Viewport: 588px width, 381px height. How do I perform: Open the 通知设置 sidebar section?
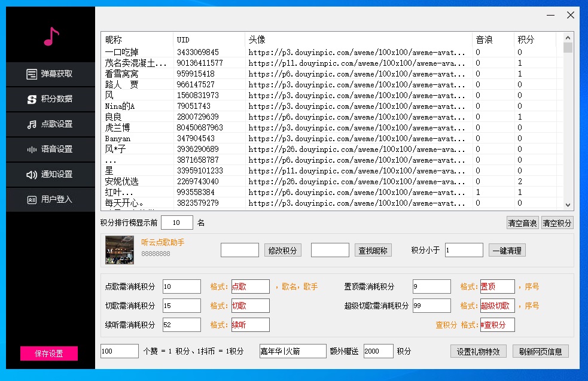click(50, 175)
